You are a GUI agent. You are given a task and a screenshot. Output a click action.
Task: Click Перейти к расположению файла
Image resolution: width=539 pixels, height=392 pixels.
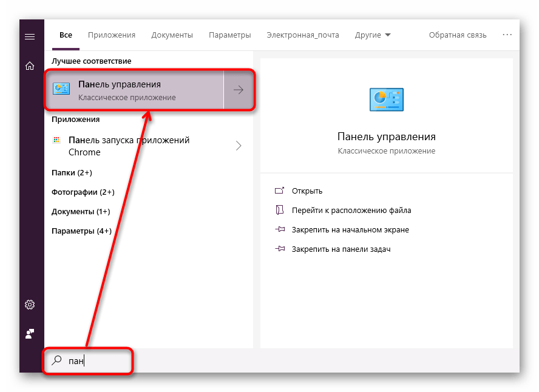pos(351,210)
